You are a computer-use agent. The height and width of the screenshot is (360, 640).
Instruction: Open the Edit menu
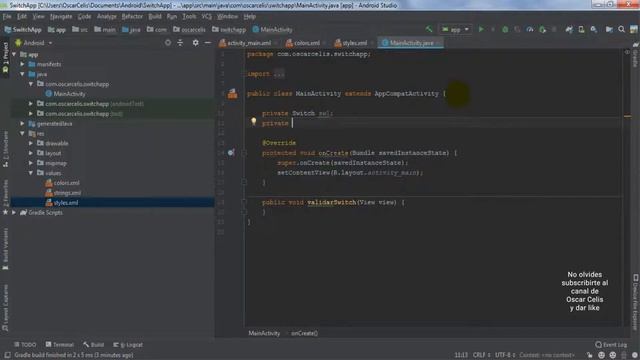(x=22, y=17)
